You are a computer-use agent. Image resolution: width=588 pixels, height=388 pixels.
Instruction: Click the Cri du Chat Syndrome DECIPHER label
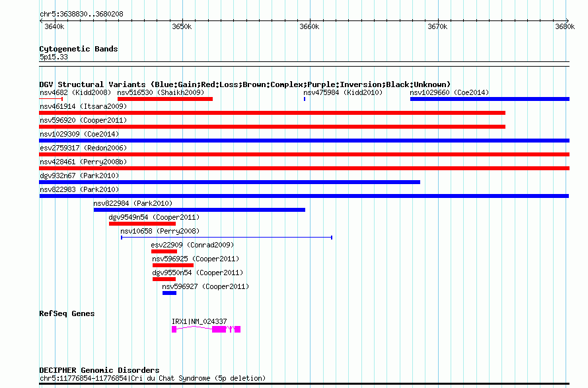pos(152,378)
